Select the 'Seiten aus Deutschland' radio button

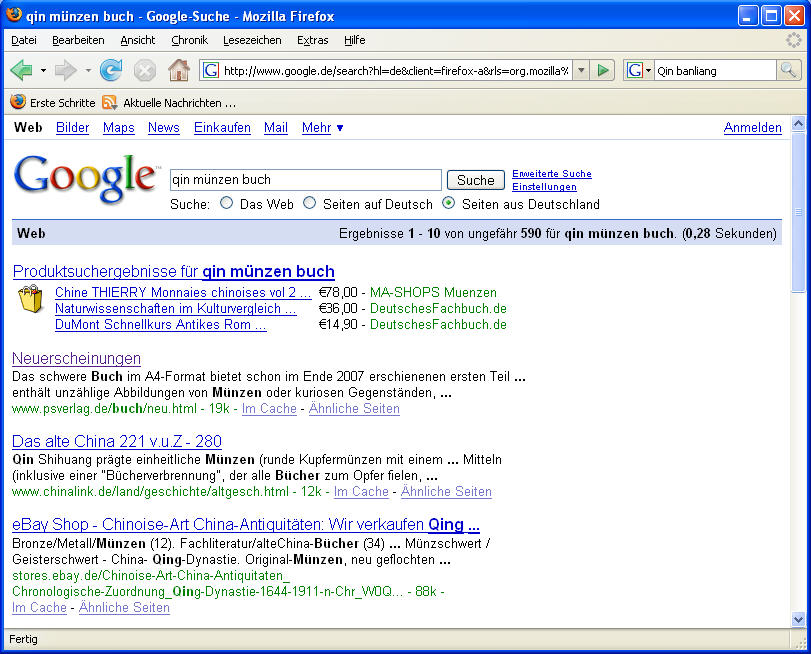(448, 203)
